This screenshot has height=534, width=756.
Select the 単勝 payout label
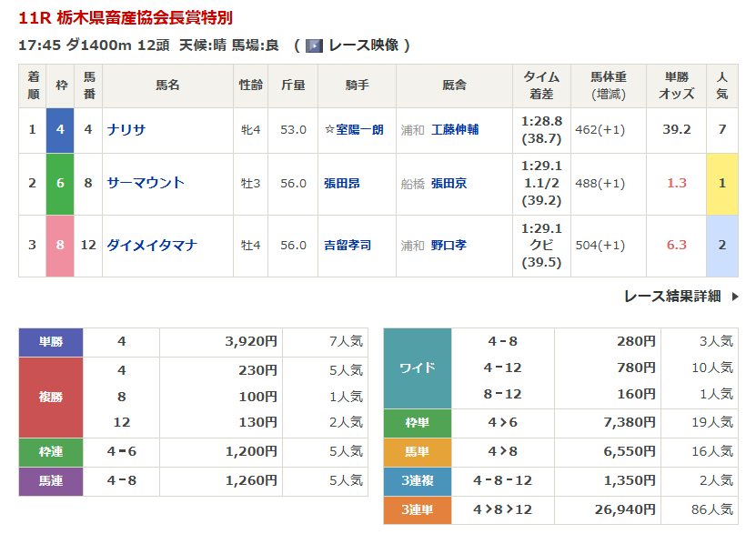(51, 342)
